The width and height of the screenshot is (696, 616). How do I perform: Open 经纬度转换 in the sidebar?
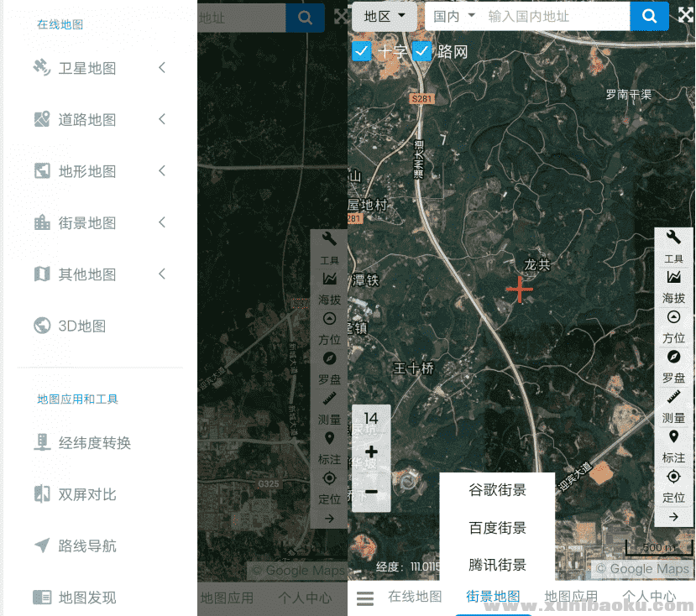[x=94, y=442]
